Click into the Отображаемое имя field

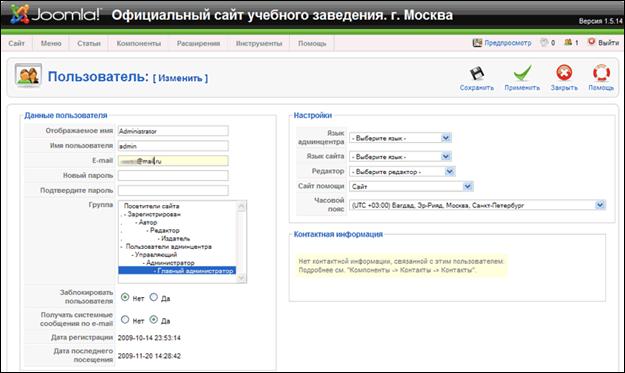(173, 131)
